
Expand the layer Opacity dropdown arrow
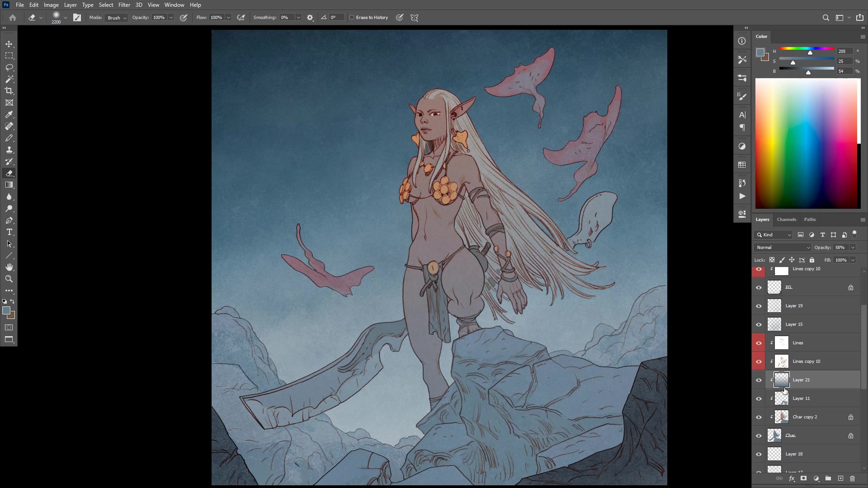pyautogui.click(x=853, y=248)
